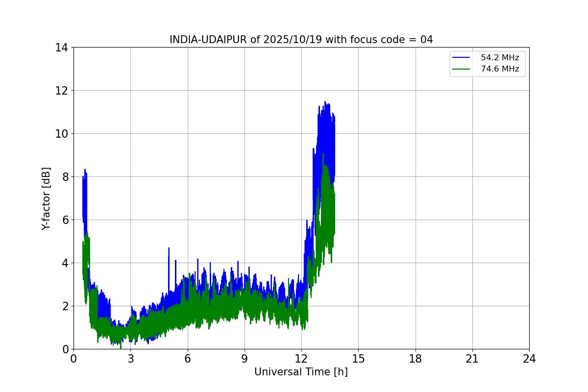The image size is (588, 392).
Task: Click the blue spike peak near 5 hours
Action: click(x=169, y=248)
